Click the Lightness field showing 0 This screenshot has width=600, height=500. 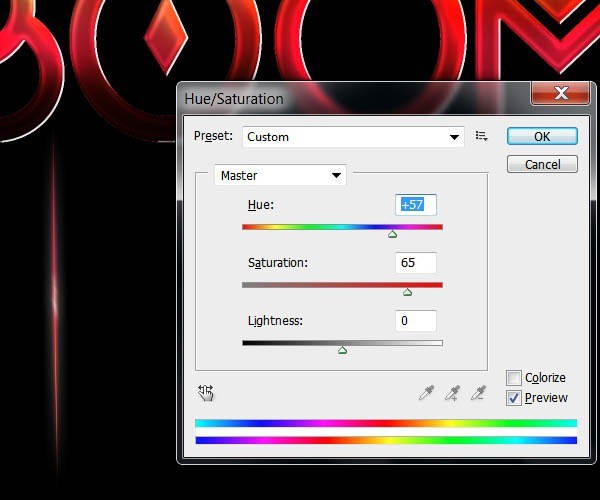[416, 321]
